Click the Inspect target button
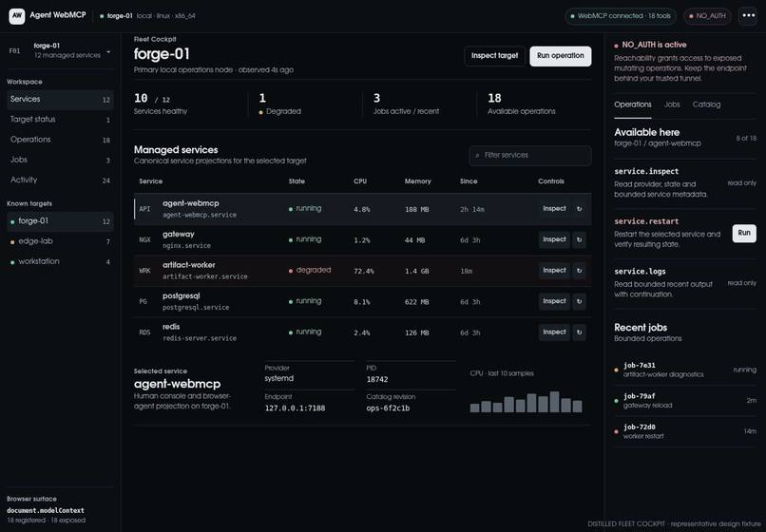 click(x=494, y=56)
